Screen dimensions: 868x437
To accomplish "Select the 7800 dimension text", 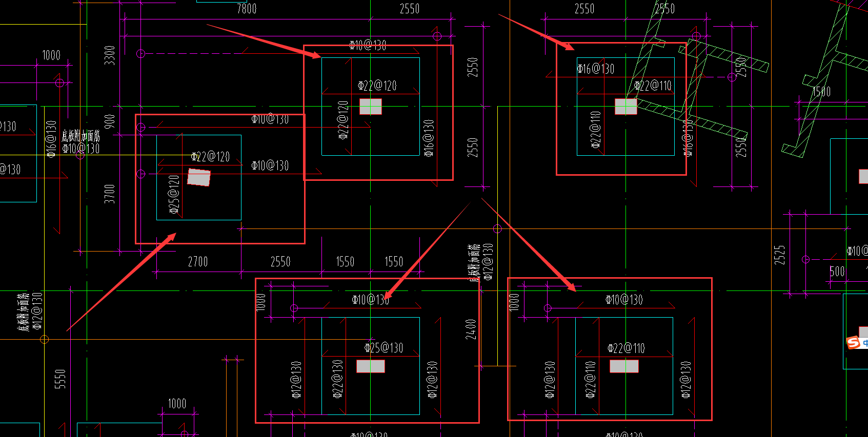I will [x=247, y=9].
